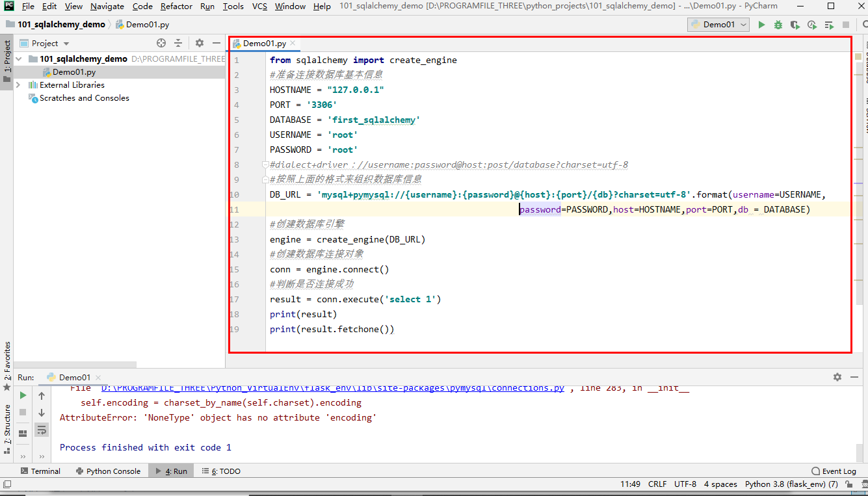Image resolution: width=868 pixels, height=496 pixels.
Task: Run Demo01 with the green toolbar play button
Action: click(761, 25)
